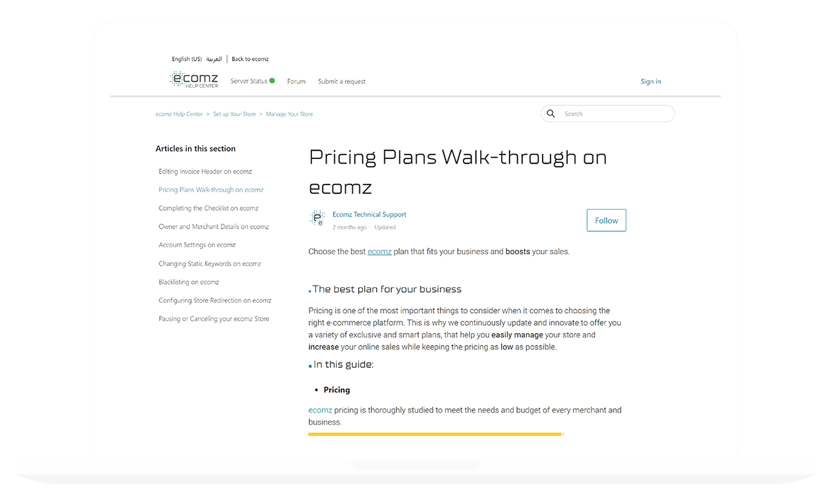Click the 'Updated' label under the author name
The width and height of the screenshot is (831, 504).
pos(385,227)
